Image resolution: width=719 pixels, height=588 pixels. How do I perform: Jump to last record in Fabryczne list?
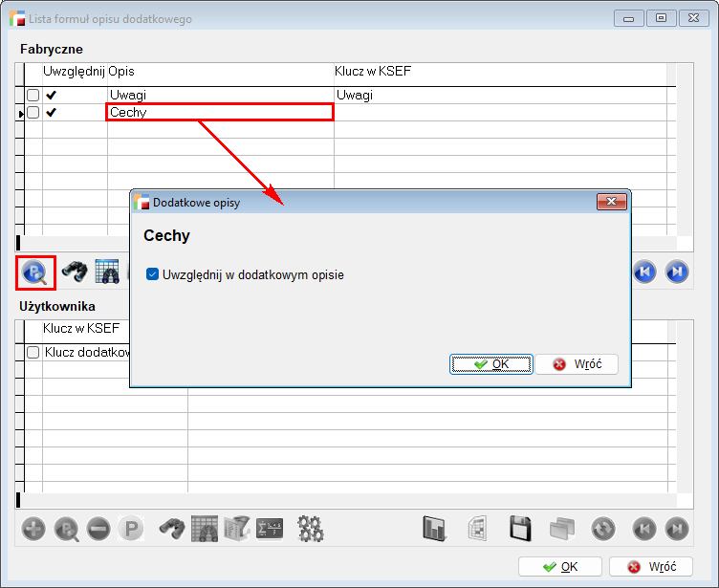click(677, 272)
